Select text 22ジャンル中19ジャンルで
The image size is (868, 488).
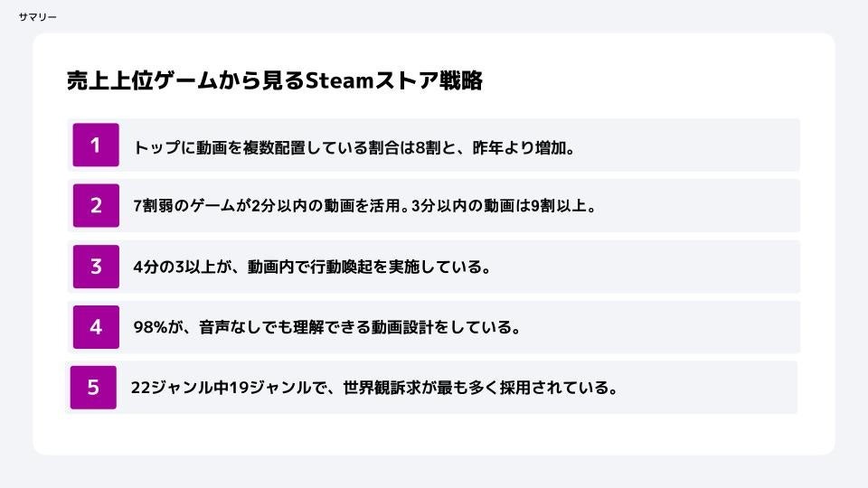tap(229, 388)
